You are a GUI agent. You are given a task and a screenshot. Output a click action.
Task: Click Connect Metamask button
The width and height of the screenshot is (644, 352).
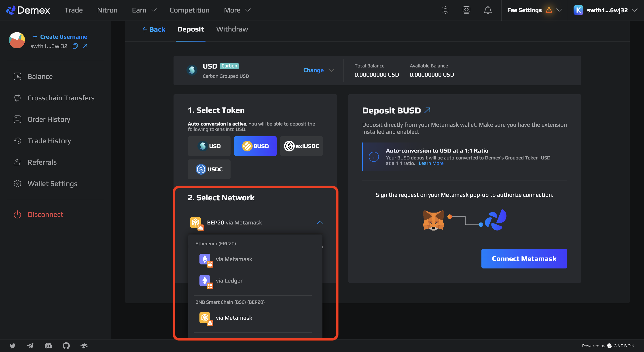524,259
